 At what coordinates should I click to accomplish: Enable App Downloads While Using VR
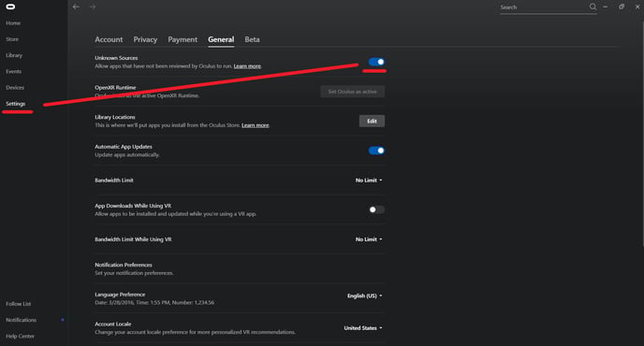point(376,209)
